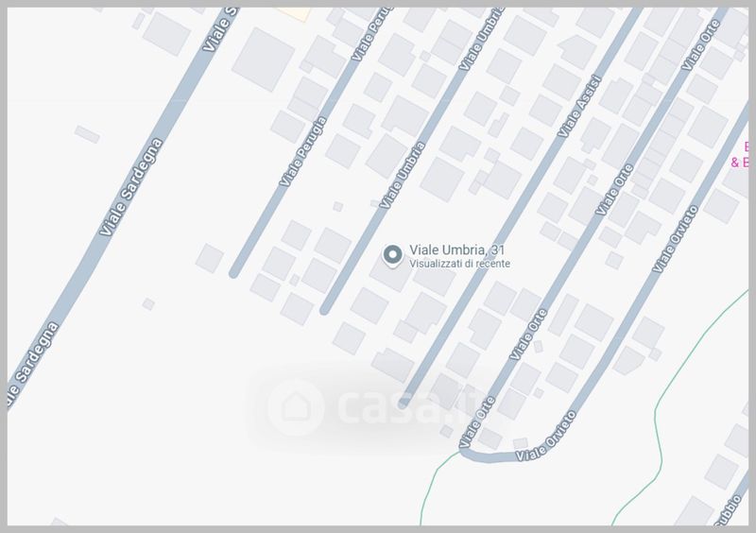Select the Viale Perugia street label

click(x=303, y=151)
